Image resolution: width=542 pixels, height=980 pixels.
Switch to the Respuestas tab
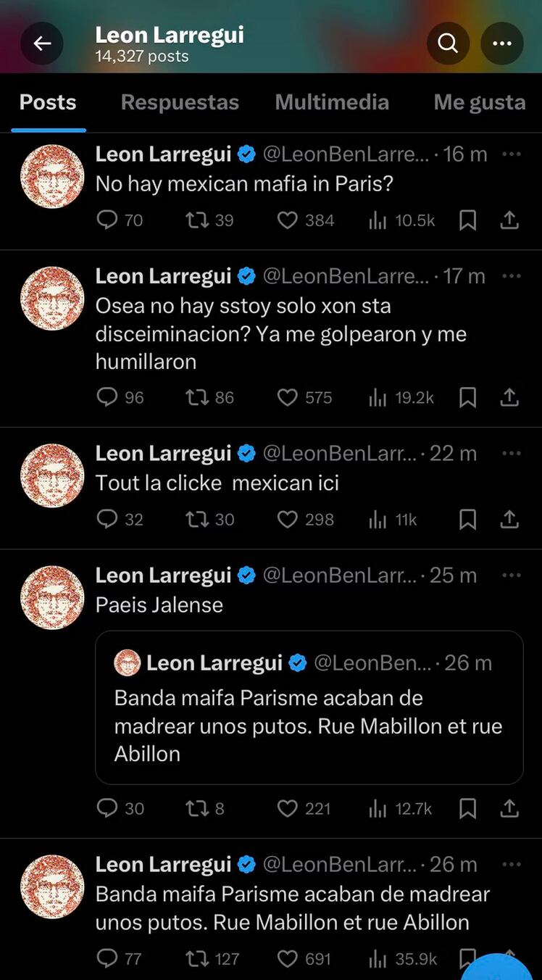click(180, 102)
